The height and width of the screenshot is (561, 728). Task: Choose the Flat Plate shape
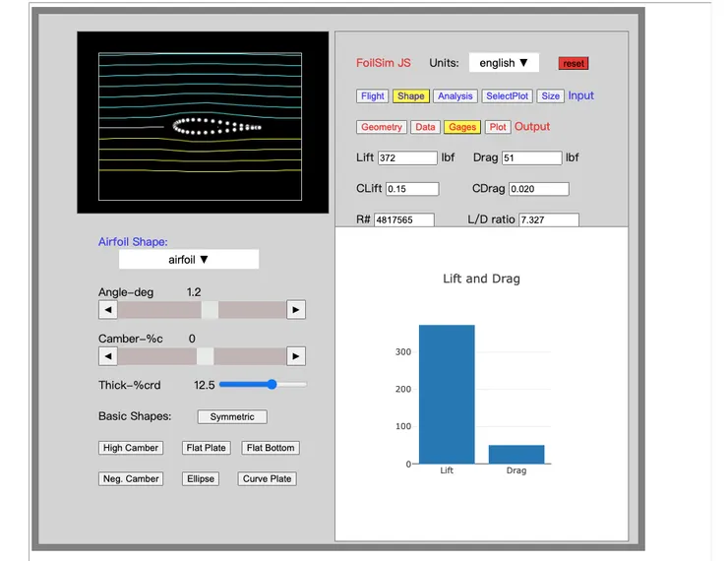click(207, 448)
